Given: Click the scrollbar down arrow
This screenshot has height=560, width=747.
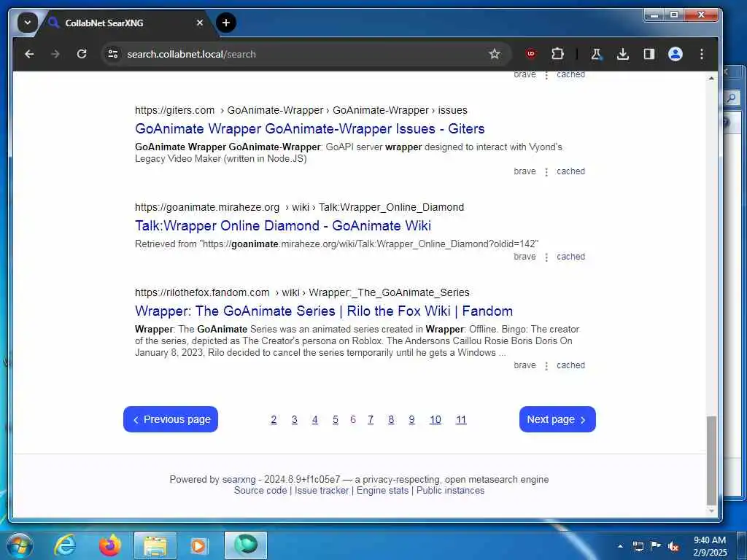Looking at the screenshot, I should [x=711, y=511].
